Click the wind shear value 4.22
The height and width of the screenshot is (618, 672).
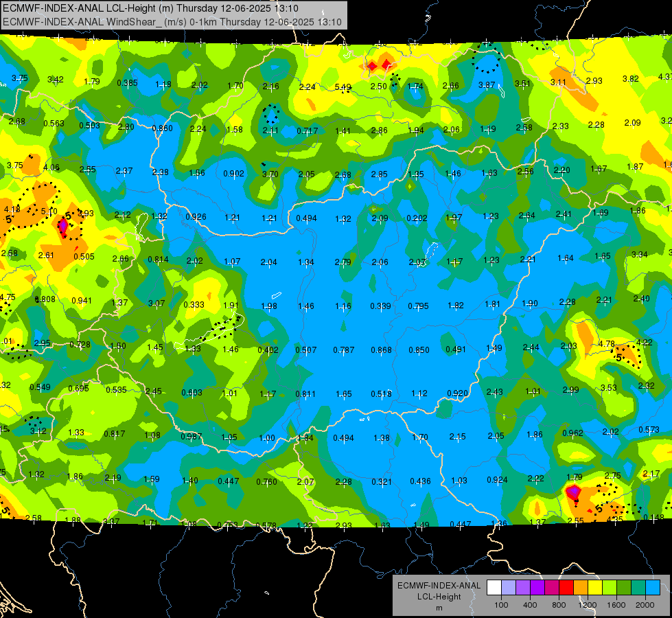coord(644,342)
